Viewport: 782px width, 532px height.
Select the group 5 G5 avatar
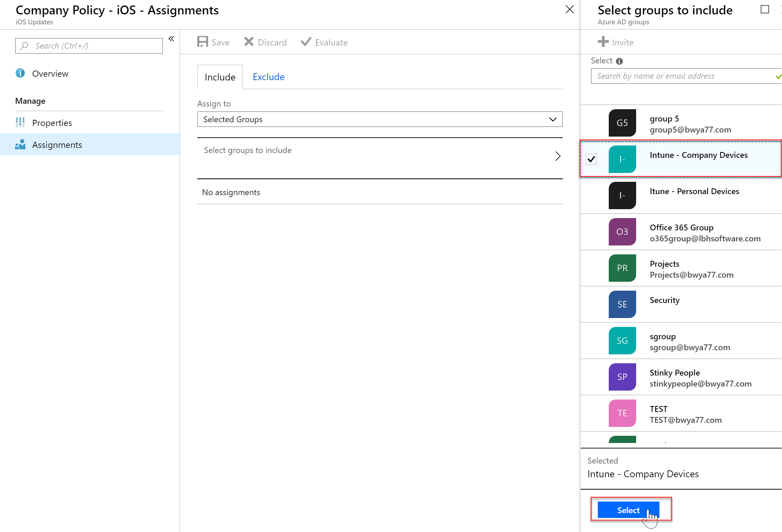click(622, 123)
